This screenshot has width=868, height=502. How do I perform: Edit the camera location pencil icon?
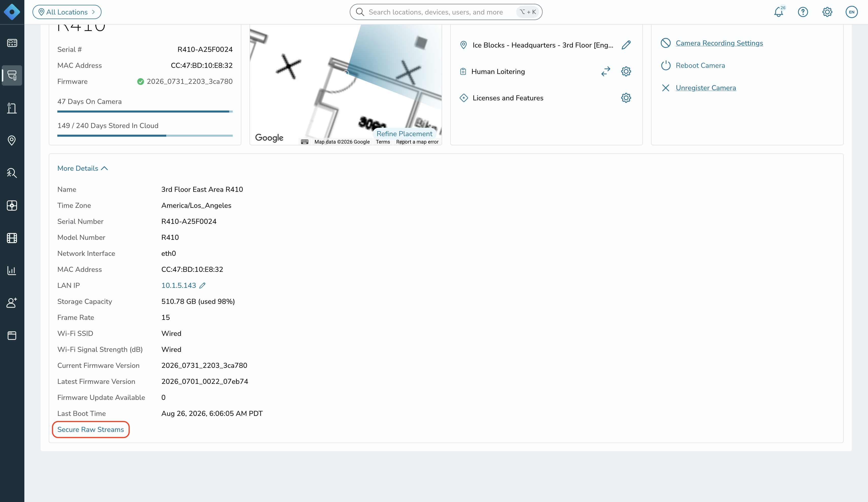[x=626, y=45]
